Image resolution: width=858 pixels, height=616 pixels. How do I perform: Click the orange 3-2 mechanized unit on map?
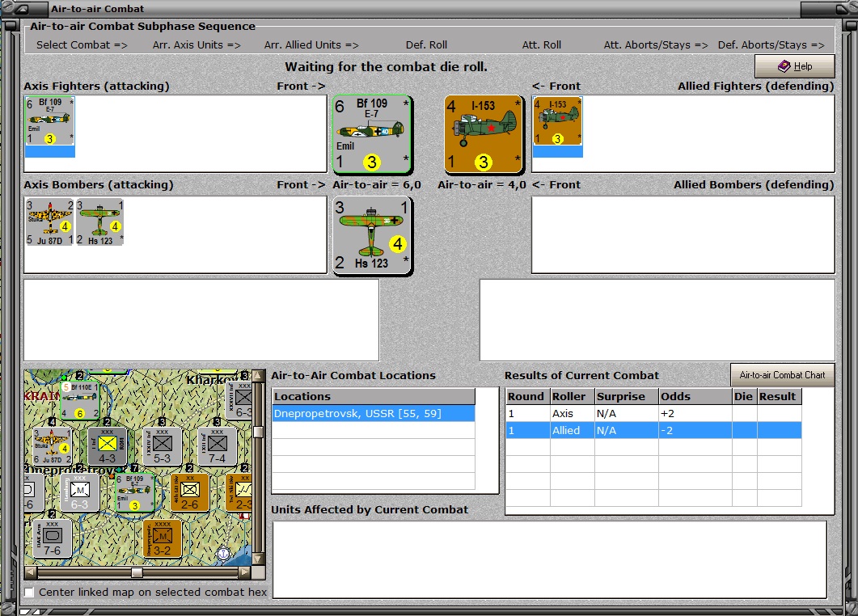pyautogui.click(x=162, y=539)
